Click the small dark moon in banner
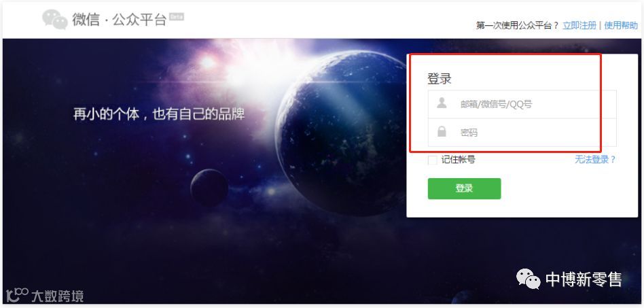644x308 pixels. (209, 188)
